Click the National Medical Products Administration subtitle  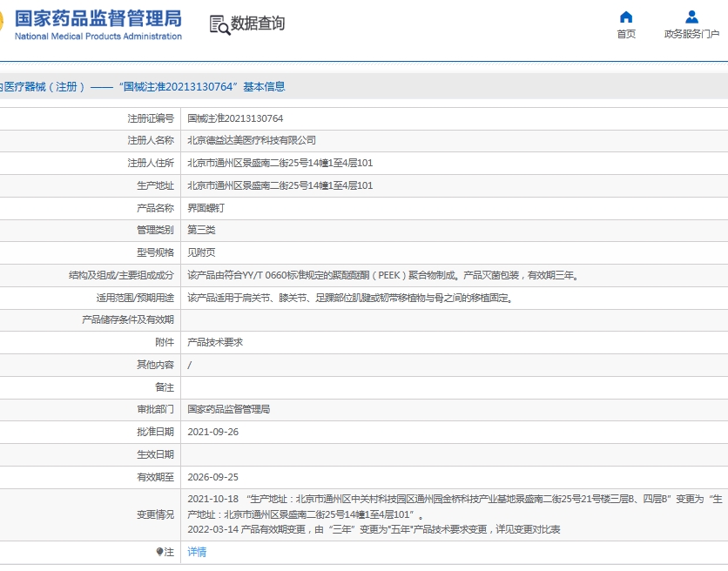(98, 37)
